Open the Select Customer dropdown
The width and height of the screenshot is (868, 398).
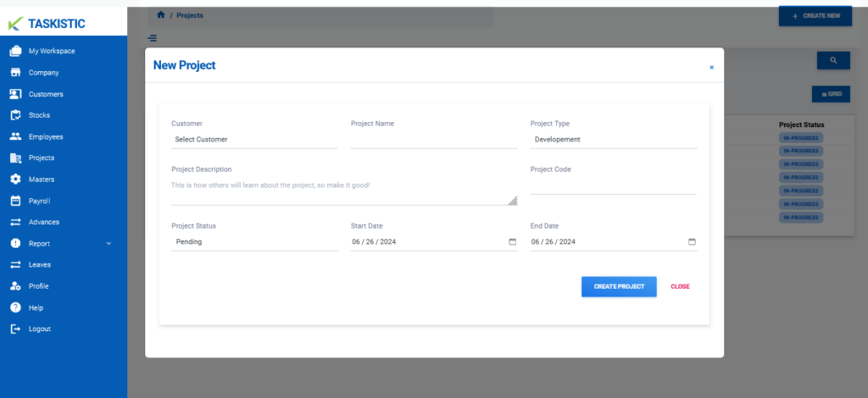pyautogui.click(x=254, y=140)
